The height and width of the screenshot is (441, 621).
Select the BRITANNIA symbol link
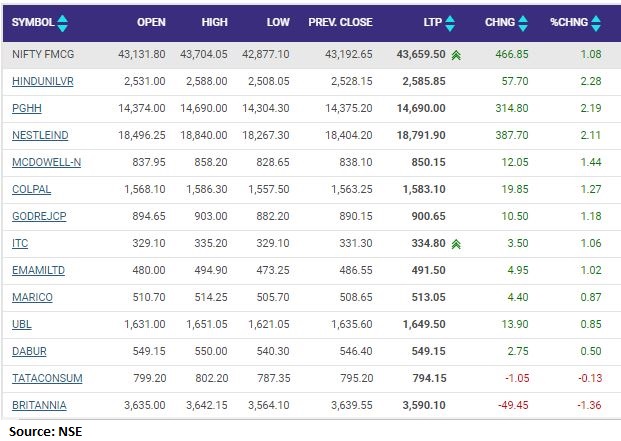click(x=39, y=405)
